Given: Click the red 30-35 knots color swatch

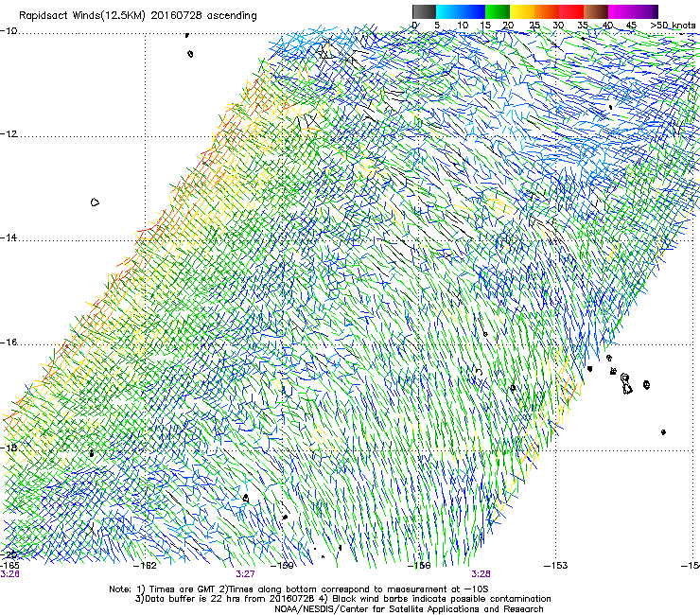Looking at the screenshot, I should (x=571, y=11).
